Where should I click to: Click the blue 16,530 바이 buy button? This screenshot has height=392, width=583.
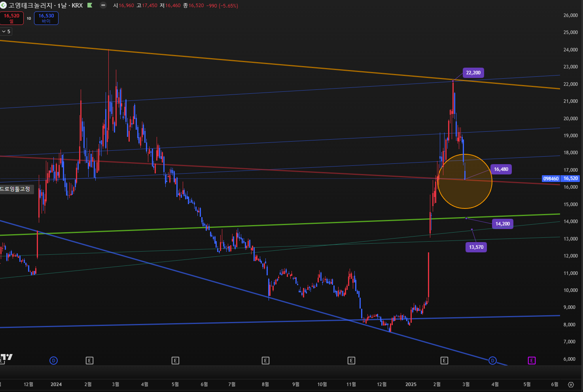tap(46, 18)
